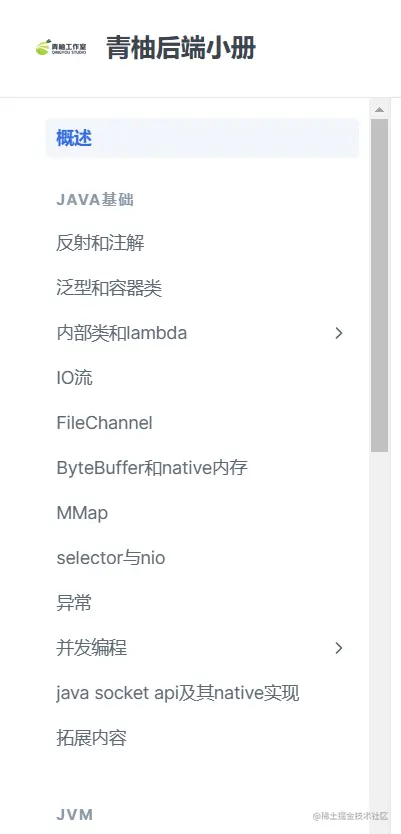Click the Qingyou Studio logo icon

pos(61,48)
